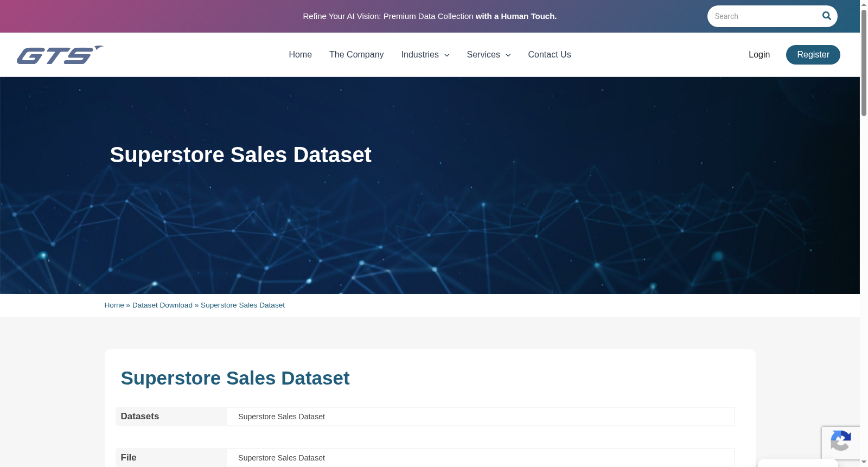The height and width of the screenshot is (467, 868).
Task: Open the Industries menu
Action: (x=420, y=55)
